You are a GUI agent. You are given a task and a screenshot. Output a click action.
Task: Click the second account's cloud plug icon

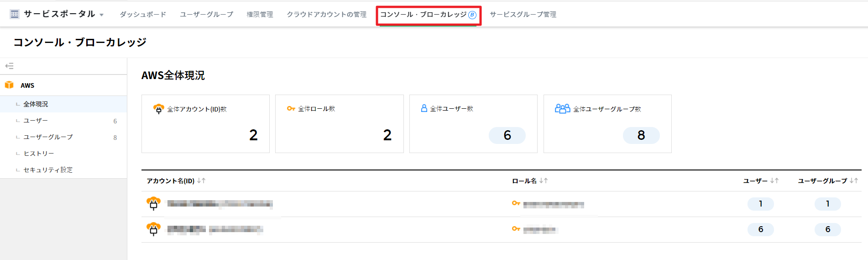[x=153, y=229]
